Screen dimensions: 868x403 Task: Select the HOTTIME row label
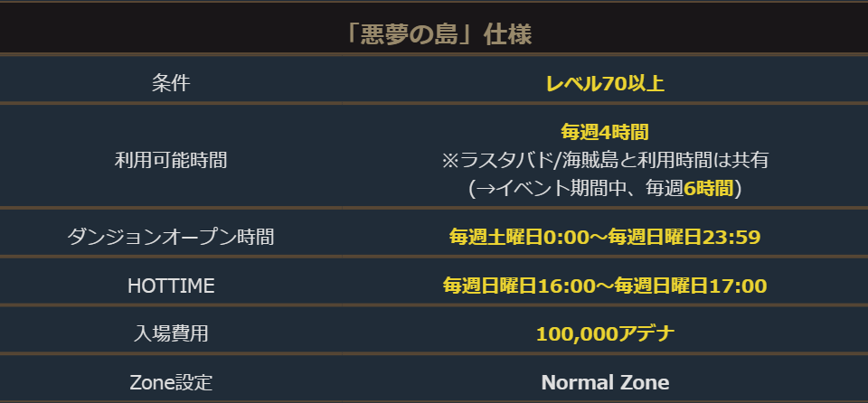(171, 286)
